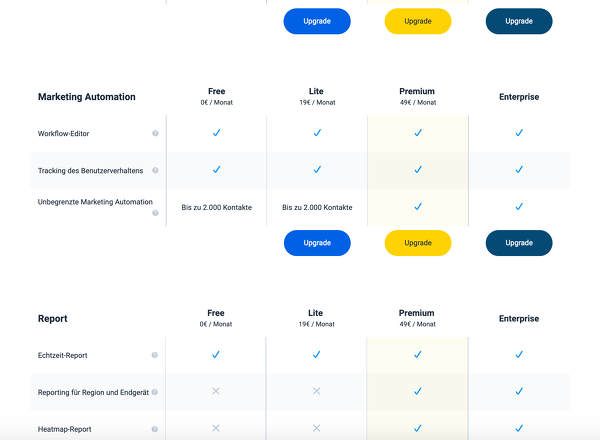Click Free plan checkmark for Workflow-Editor
The width and height of the screenshot is (600, 440).
tap(217, 133)
